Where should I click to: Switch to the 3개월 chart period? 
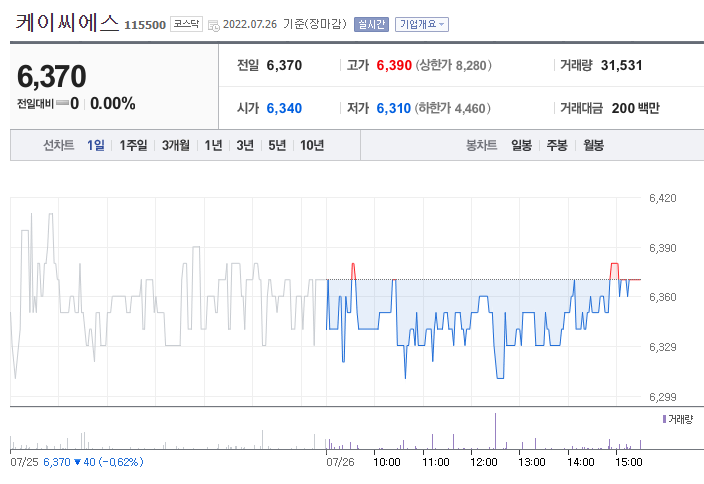click(176, 145)
